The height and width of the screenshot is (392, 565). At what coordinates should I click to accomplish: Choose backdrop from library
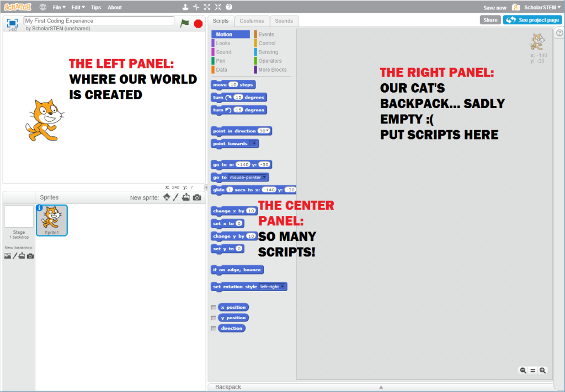pos(8,256)
